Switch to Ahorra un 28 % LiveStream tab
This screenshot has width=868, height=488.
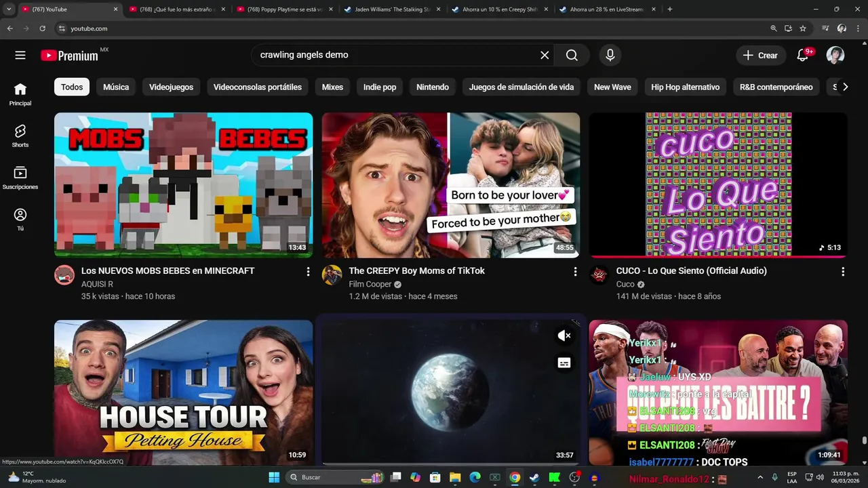pyautogui.click(x=608, y=9)
